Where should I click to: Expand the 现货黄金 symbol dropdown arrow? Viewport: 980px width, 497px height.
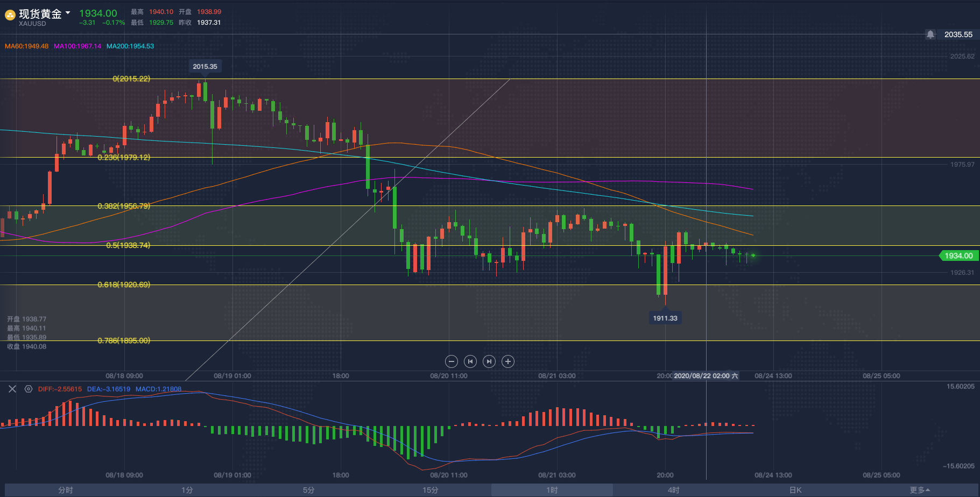[68, 12]
